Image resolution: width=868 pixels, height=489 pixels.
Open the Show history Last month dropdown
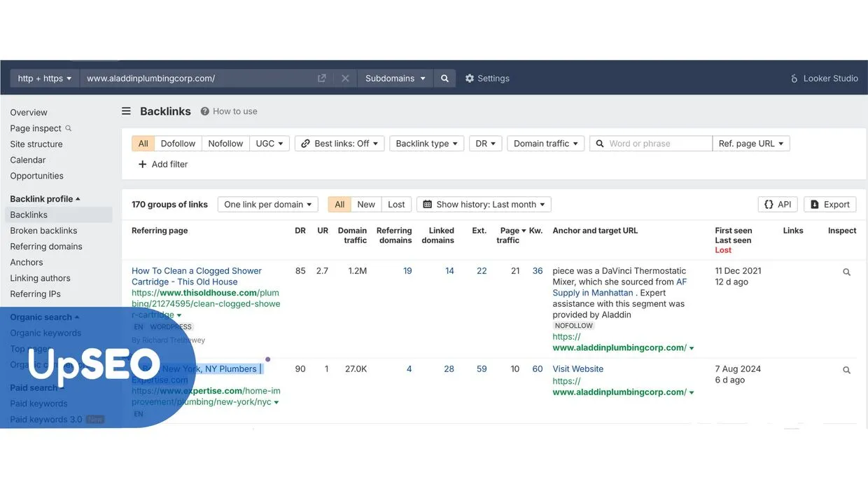pos(483,204)
